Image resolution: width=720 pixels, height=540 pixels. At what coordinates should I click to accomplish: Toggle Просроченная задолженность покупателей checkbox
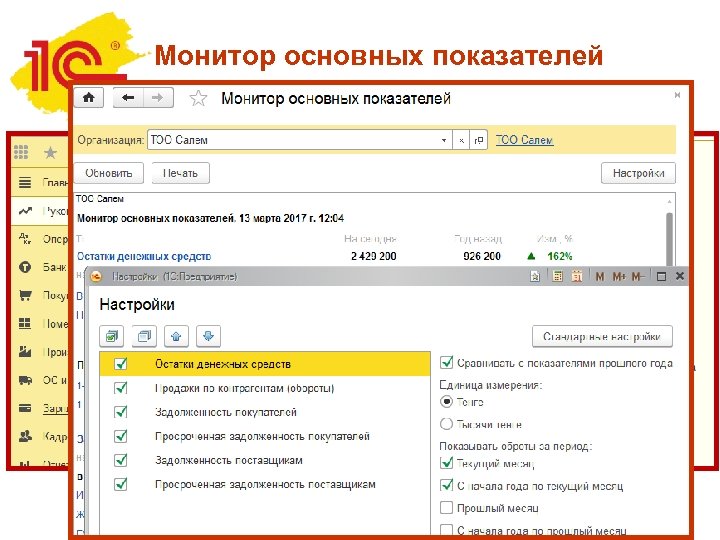click(121, 436)
